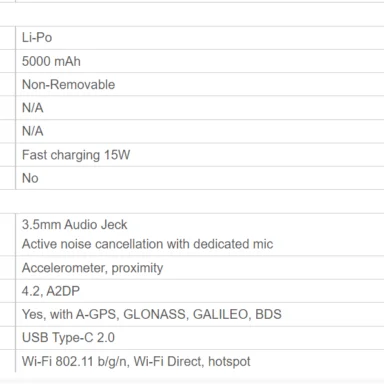Click the 3.5mm Audio Jeck text
Image resolution: width=384 pixels, height=384 pixels.
pos(74,225)
